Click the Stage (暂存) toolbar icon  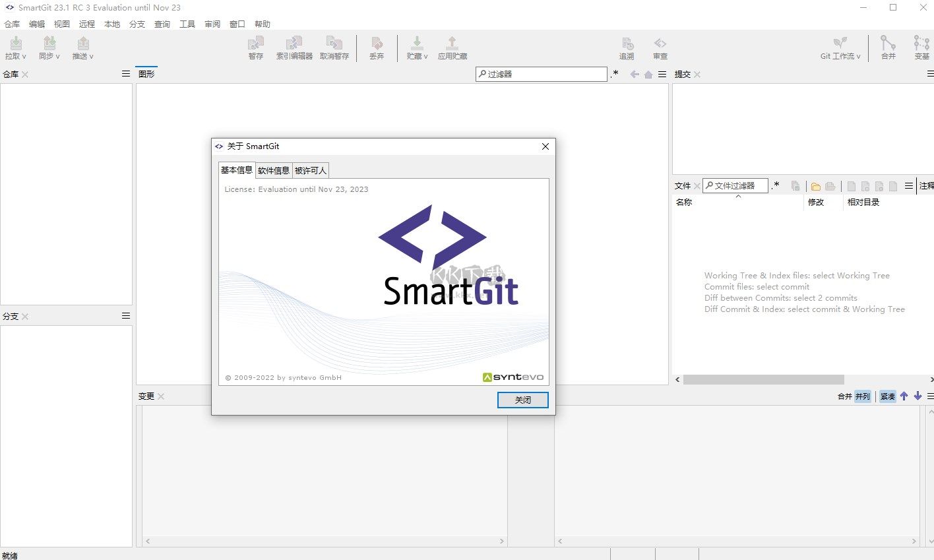[256, 46]
